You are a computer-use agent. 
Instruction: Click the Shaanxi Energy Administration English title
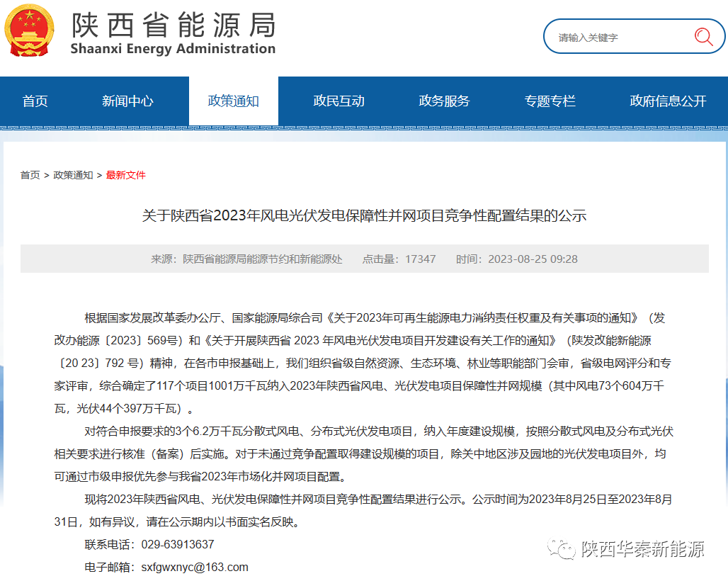point(173,49)
